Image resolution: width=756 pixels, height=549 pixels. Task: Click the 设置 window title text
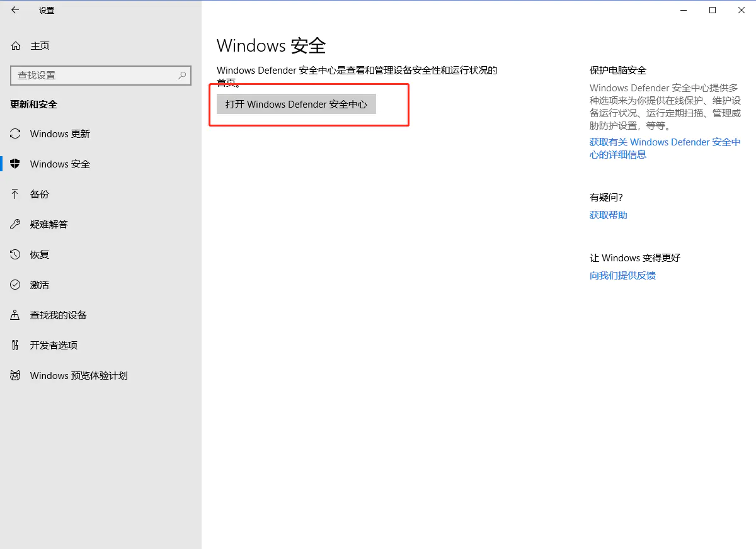[47, 11]
